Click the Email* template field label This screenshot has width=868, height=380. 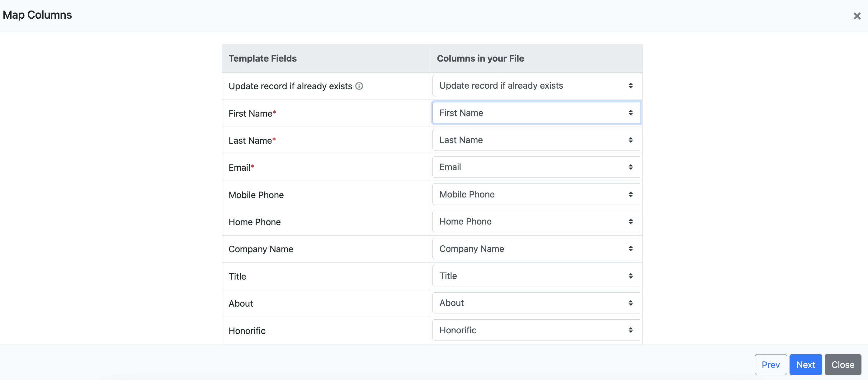tap(241, 168)
